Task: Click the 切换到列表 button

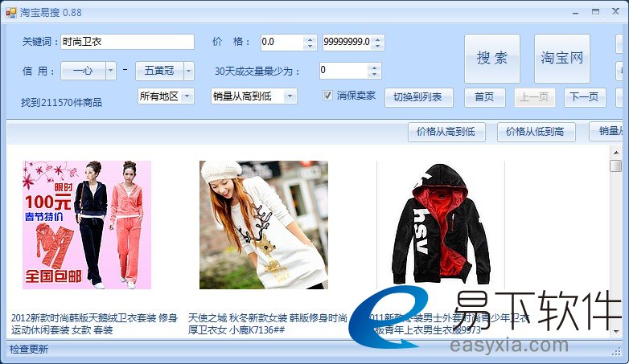Action: [x=419, y=97]
